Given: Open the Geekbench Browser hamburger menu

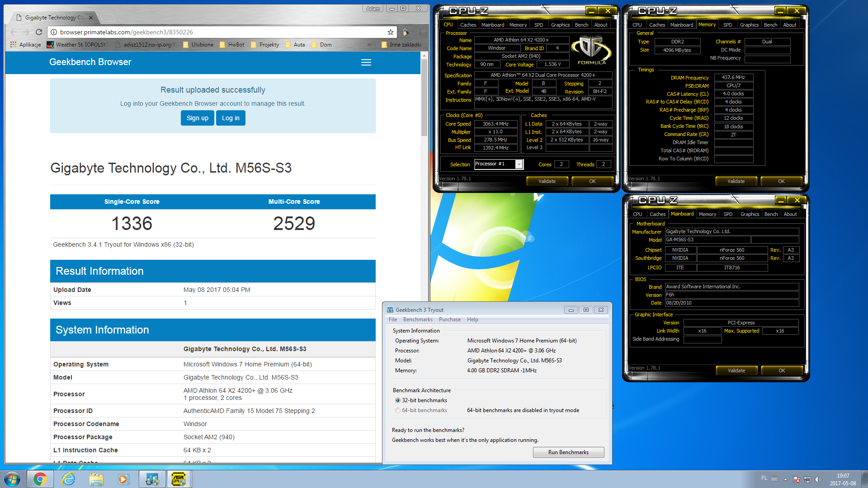Looking at the screenshot, I should [366, 62].
